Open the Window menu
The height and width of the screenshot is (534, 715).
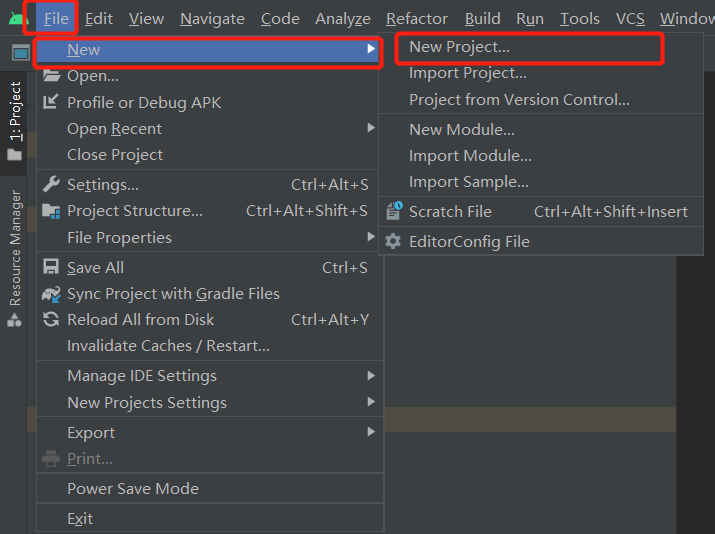pos(687,19)
